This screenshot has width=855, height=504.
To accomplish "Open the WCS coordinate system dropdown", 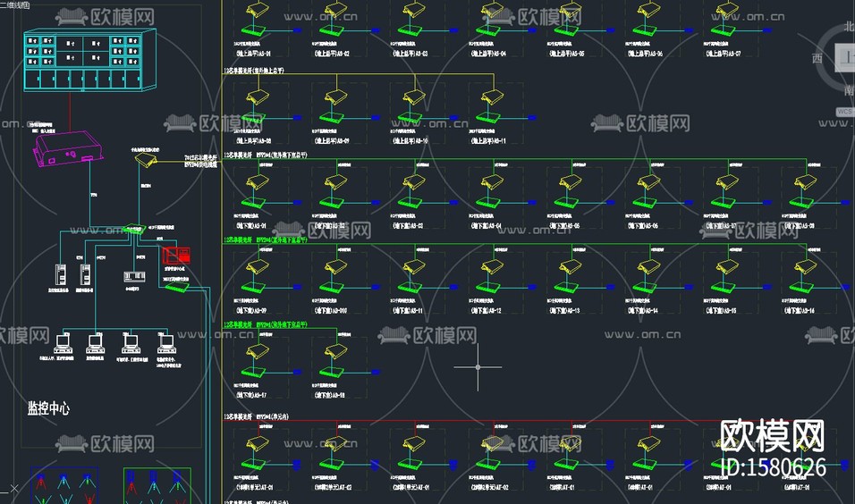I will 845,111.
